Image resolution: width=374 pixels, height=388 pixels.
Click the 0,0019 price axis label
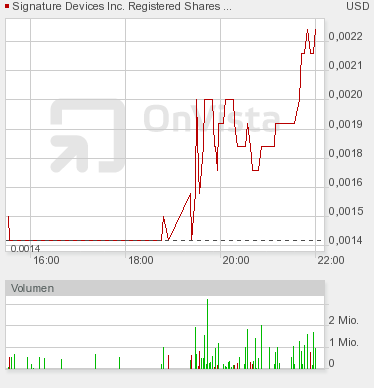pos(345,124)
